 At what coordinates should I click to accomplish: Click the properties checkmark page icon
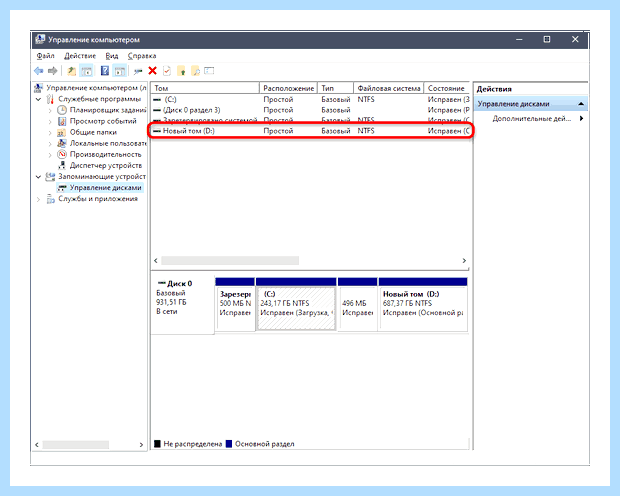167,71
